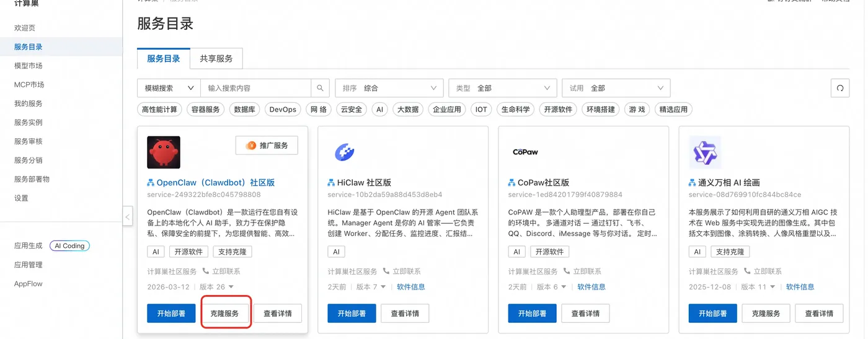
Task: Open 模型市场 in the sidebar
Action: [29, 66]
